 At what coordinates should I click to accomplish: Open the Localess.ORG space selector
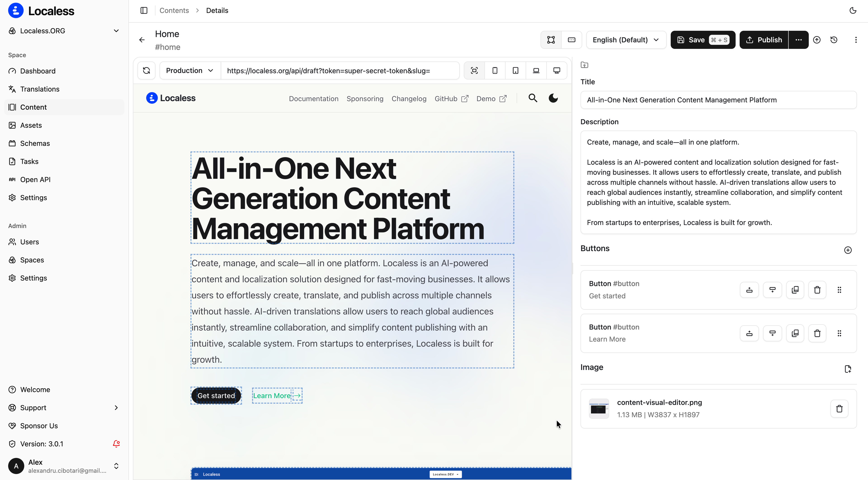click(x=64, y=31)
